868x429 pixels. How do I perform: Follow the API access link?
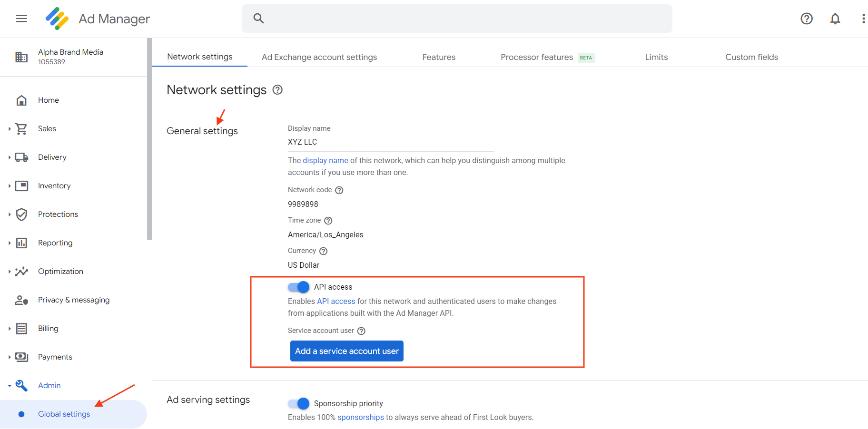coord(336,301)
